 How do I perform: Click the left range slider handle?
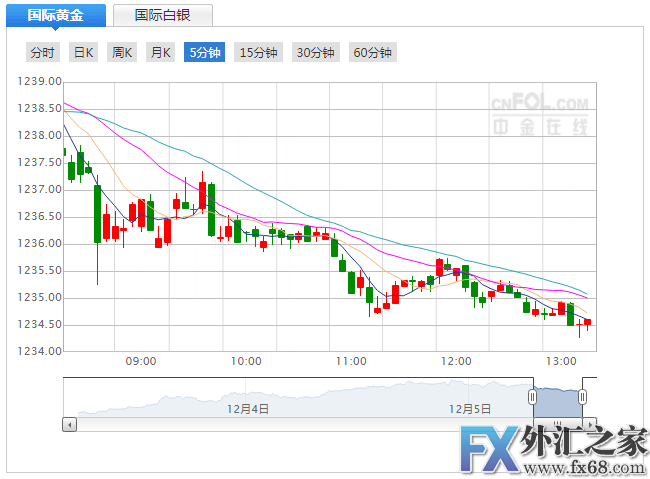pos(534,398)
